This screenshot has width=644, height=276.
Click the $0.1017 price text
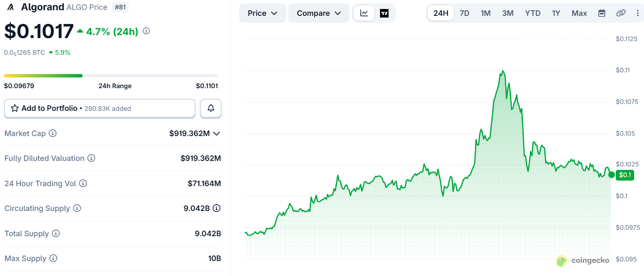pyautogui.click(x=39, y=31)
